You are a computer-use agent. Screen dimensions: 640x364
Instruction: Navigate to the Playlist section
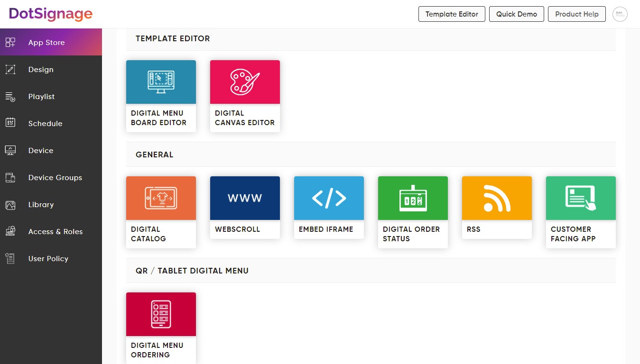(41, 96)
